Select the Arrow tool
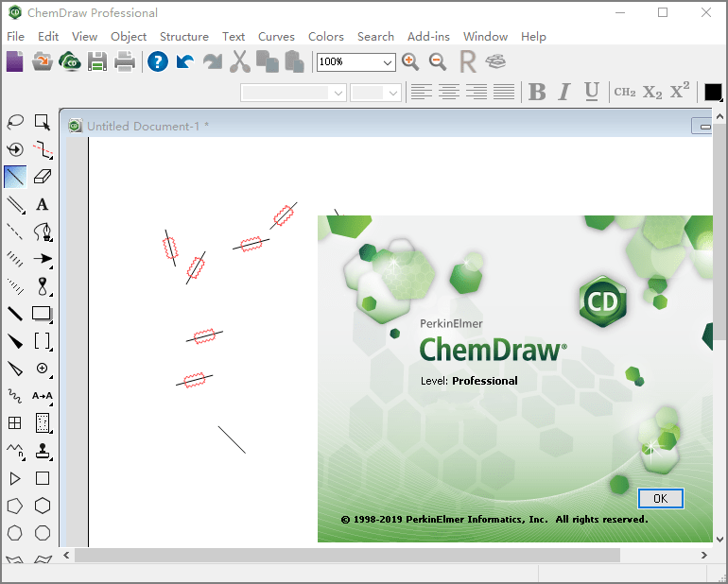728x584 pixels. 43,259
